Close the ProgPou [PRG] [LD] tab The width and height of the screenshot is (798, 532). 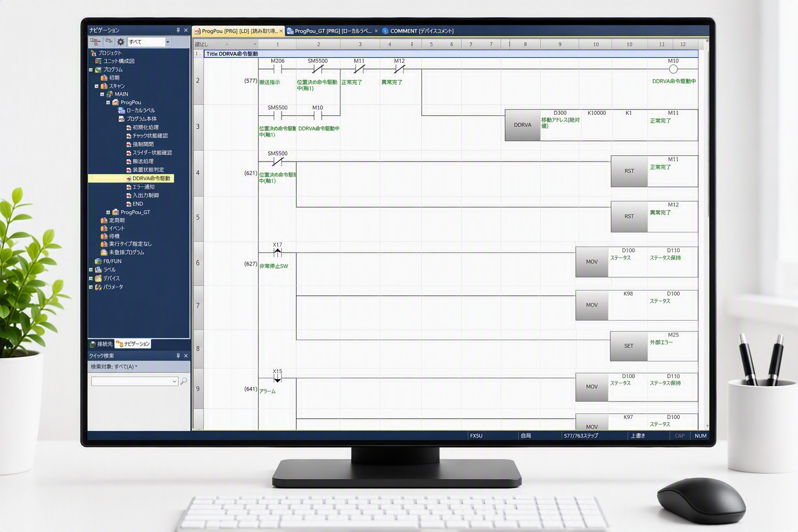point(282,31)
